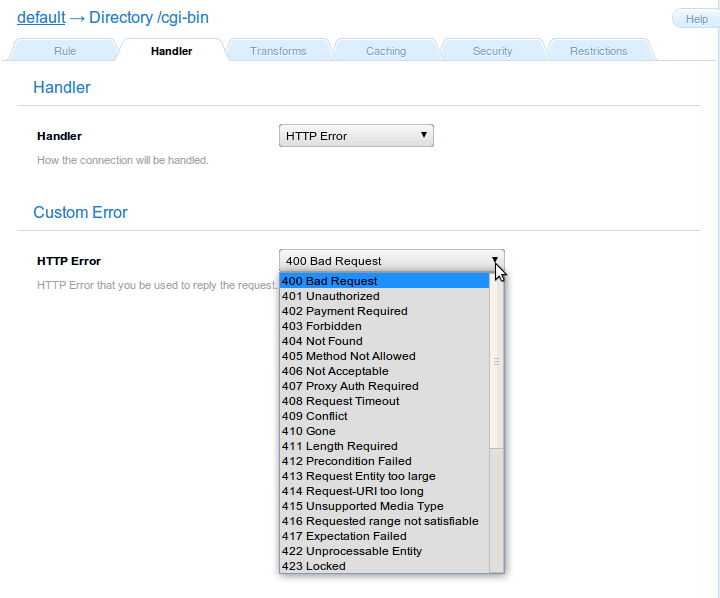Click the error list scrollbar thumb
The image size is (720, 598).
(496, 360)
